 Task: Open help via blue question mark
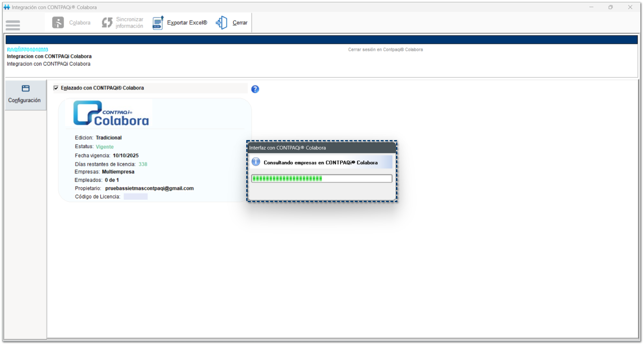(x=255, y=89)
